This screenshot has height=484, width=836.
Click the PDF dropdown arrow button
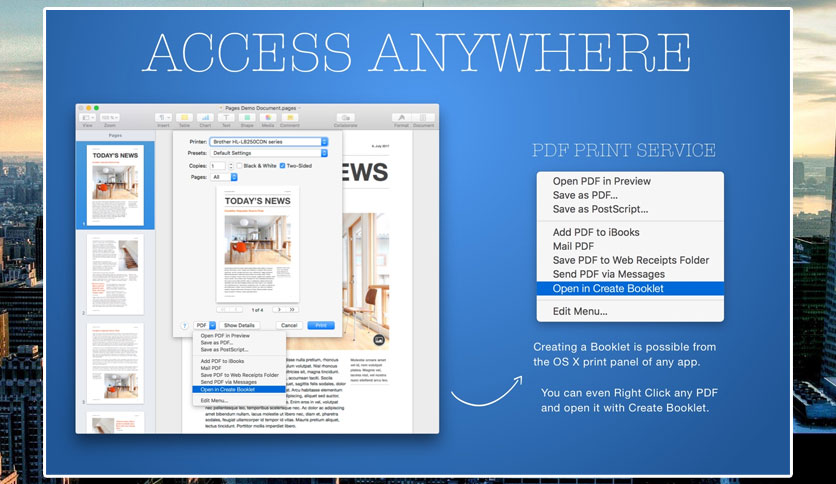click(212, 325)
